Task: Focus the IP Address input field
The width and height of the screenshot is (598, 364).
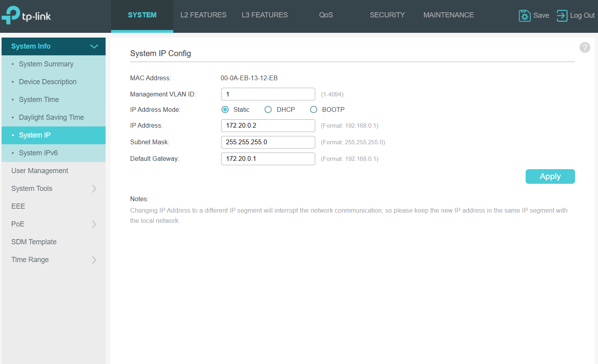Action: pyautogui.click(x=268, y=126)
